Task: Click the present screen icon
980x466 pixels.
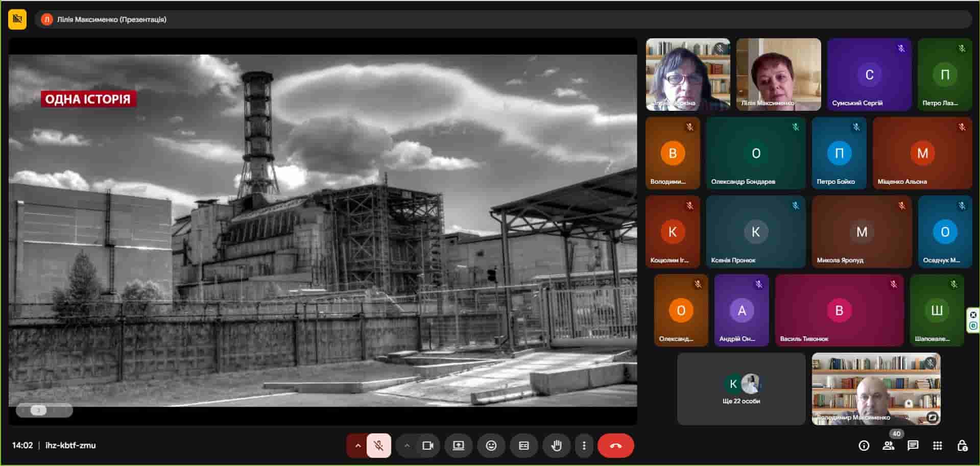Action: coord(458,446)
